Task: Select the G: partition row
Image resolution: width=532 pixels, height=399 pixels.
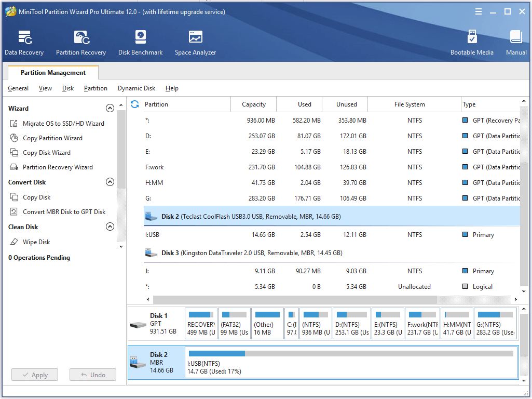Action: 332,198
